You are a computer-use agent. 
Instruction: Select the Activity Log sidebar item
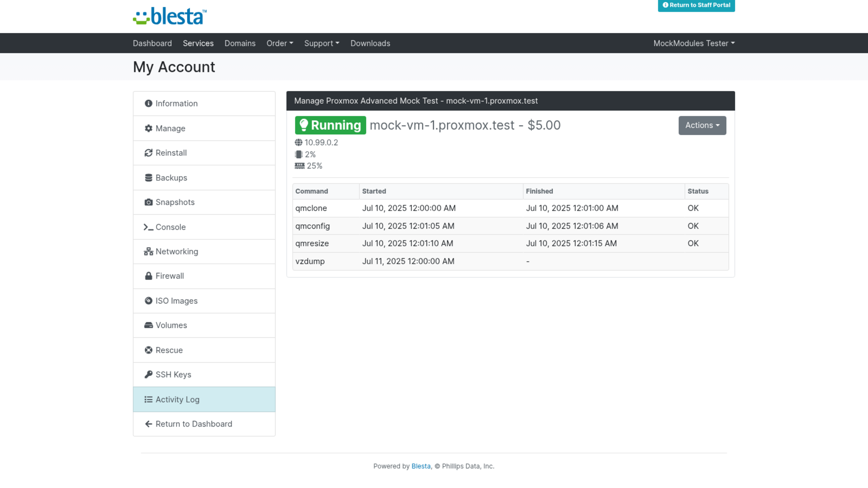click(204, 399)
